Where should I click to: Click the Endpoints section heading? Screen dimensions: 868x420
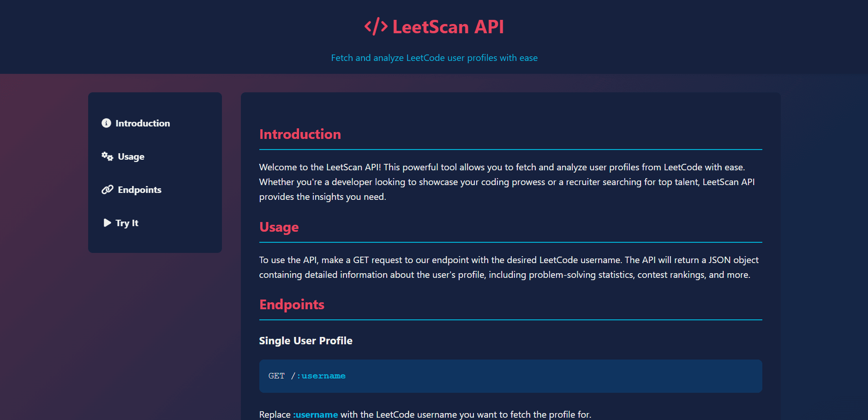click(x=292, y=305)
